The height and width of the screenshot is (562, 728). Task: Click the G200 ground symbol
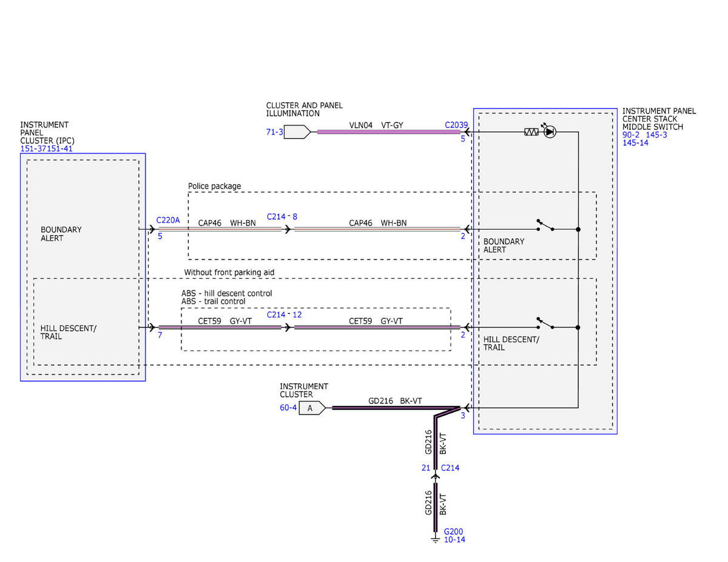click(435, 538)
